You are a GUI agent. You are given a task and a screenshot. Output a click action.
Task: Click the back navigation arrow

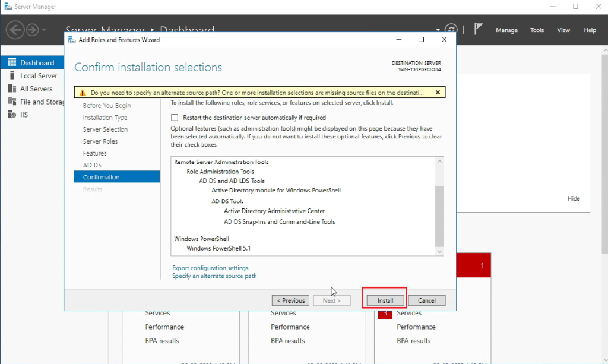point(15,30)
